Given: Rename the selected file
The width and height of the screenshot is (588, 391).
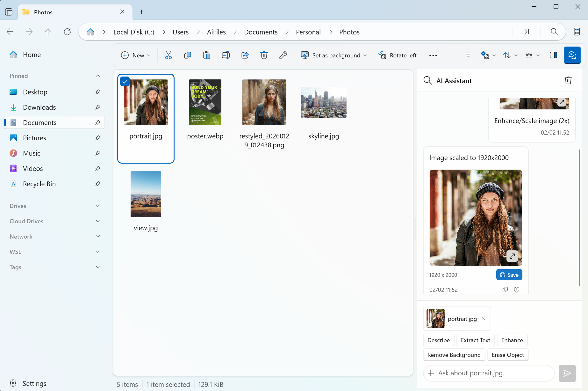Looking at the screenshot, I should 226,55.
